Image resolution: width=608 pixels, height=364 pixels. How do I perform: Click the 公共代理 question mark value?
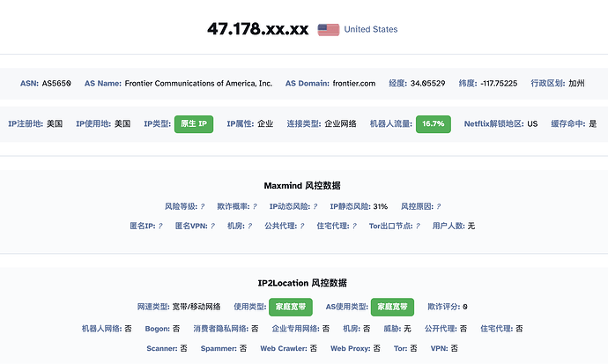[301, 226]
